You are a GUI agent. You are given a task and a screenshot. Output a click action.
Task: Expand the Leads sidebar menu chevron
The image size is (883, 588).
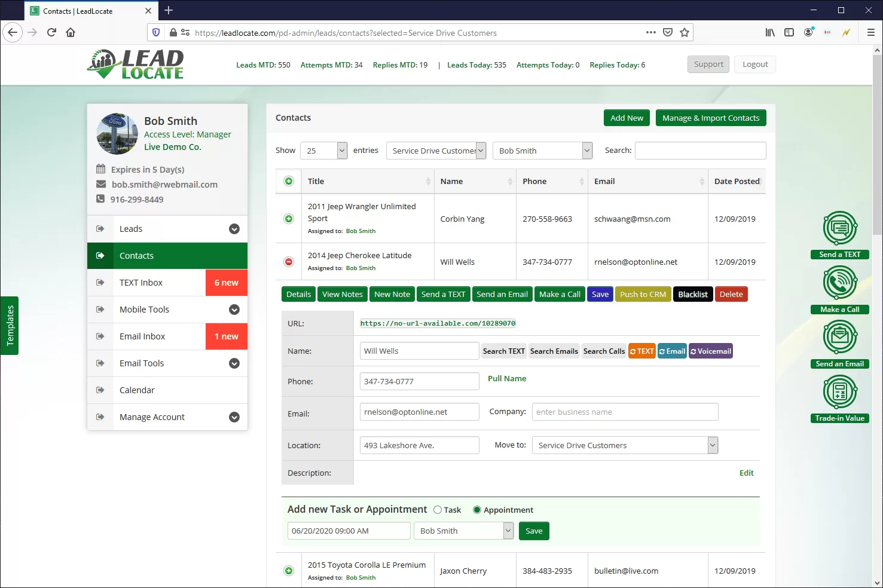(x=234, y=229)
